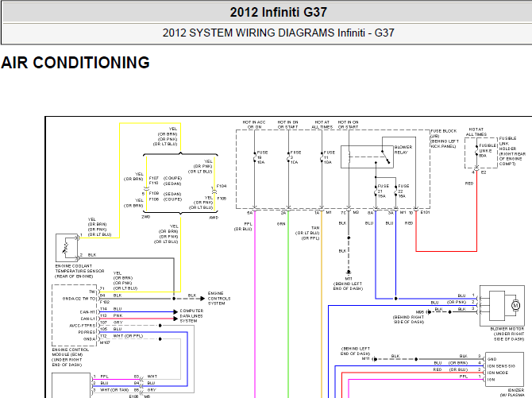Select the blower relay switch symbol

(x=386, y=156)
